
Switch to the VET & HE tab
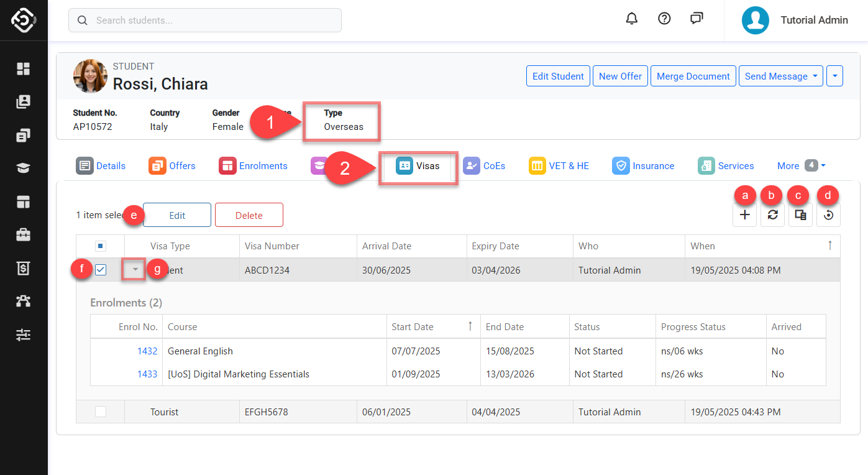coord(559,166)
